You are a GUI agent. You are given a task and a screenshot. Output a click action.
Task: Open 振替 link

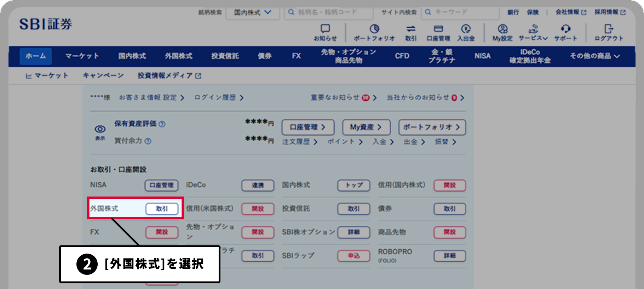click(445, 142)
